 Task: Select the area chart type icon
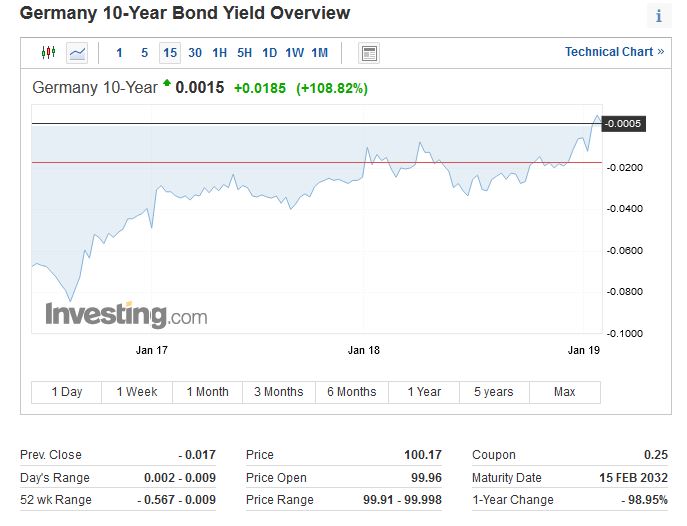(x=77, y=53)
